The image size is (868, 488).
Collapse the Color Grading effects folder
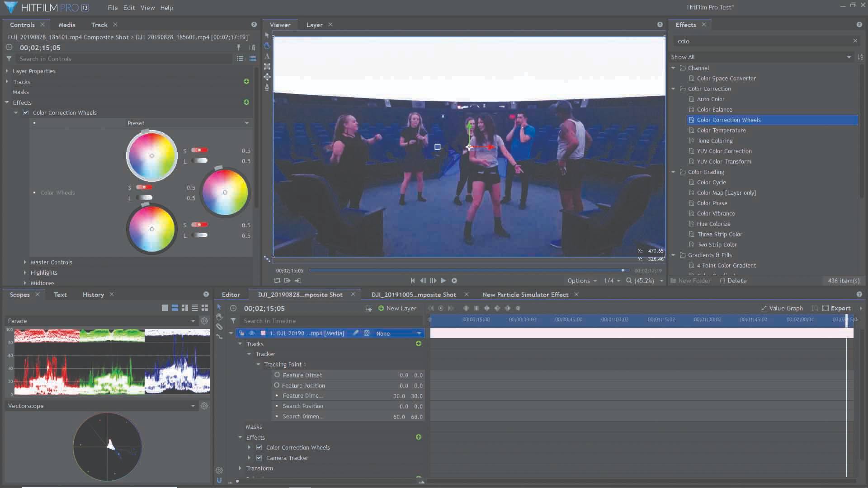[x=673, y=172]
